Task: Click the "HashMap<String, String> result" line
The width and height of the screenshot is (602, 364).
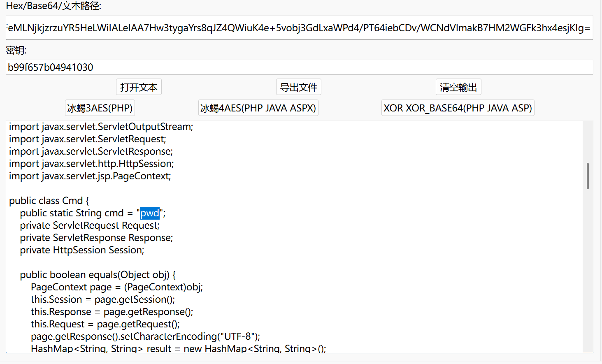Action: [179, 348]
